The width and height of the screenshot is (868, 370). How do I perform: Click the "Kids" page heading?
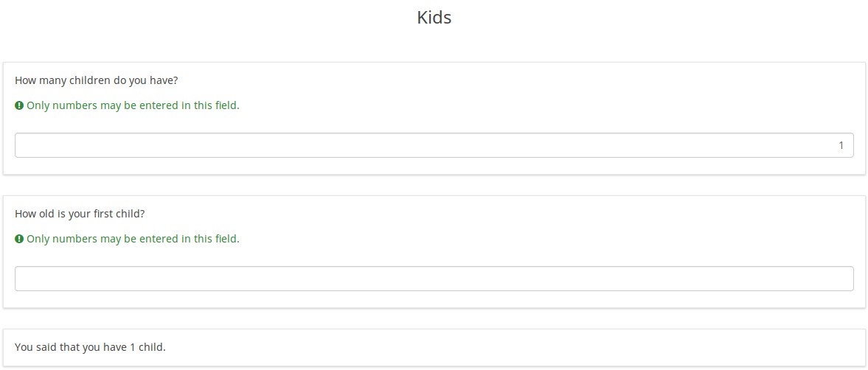434,17
